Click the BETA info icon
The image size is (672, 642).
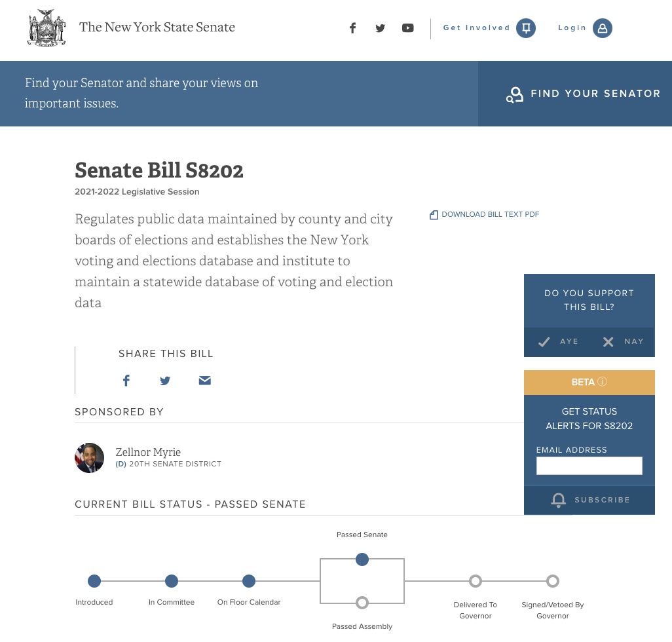(x=603, y=382)
